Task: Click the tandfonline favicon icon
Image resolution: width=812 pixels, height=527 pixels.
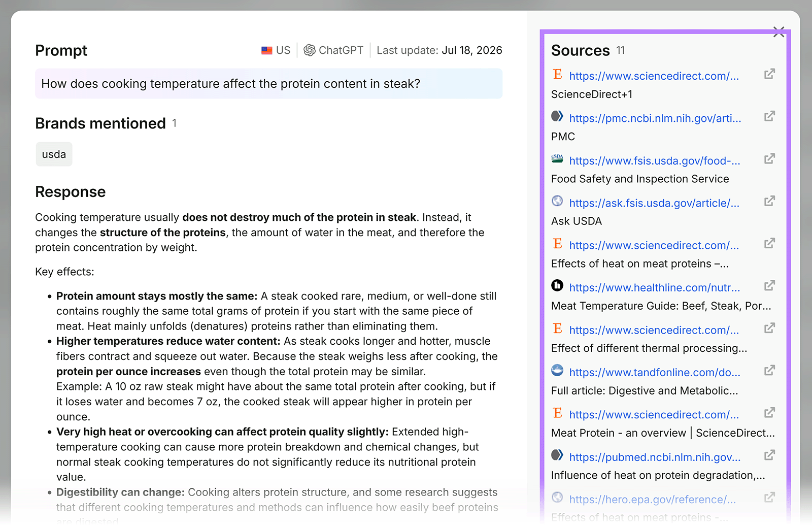Action: coord(557,370)
